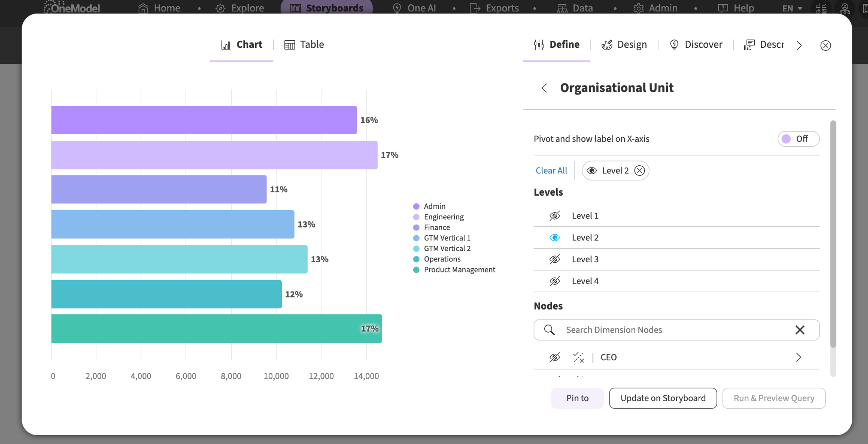Image resolution: width=868 pixels, height=444 pixels.
Task: Expand the CEO node with its chevron
Action: 798,357
